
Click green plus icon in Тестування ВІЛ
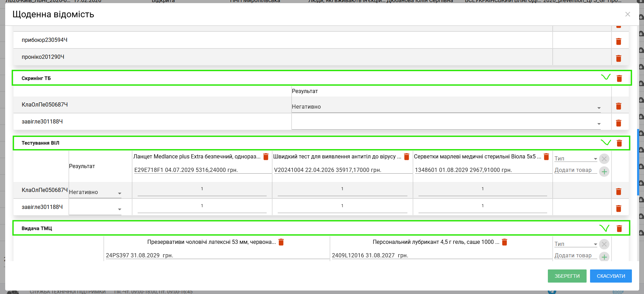[604, 172]
